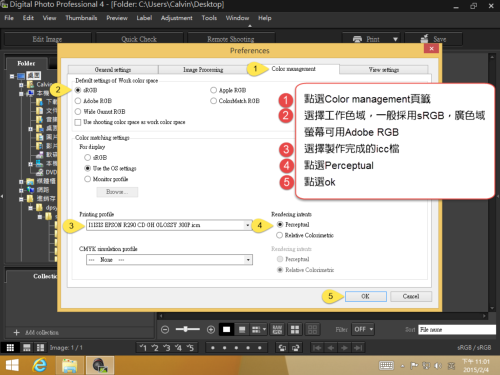Click the rotate left icon

click(282, 348)
